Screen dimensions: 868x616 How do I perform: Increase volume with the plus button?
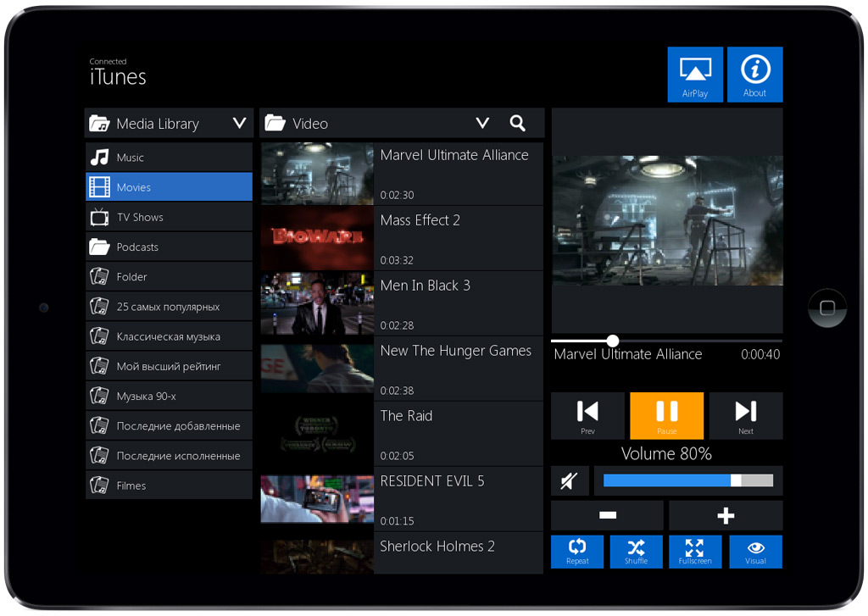coord(726,515)
